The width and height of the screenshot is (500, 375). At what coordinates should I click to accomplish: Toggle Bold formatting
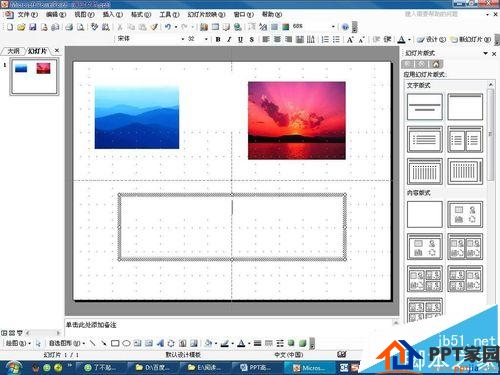click(x=218, y=39)
